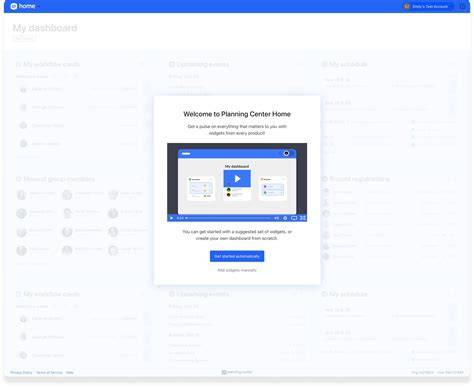Open Terms of Service footer link

click(x=49, y=372)
